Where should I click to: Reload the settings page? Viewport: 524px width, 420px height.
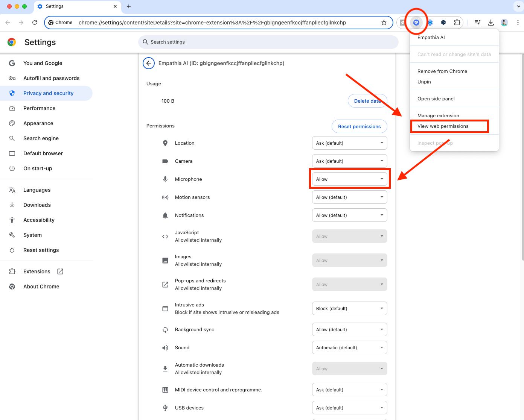[x=35, y=23]
